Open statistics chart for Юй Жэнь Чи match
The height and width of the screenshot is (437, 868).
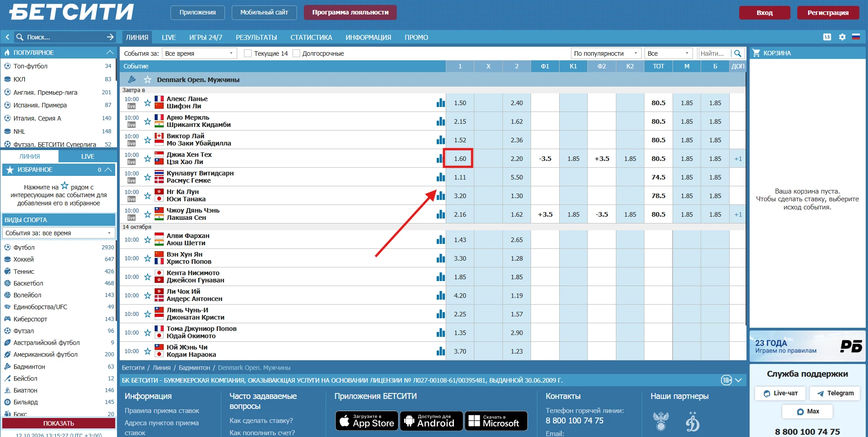440,351
